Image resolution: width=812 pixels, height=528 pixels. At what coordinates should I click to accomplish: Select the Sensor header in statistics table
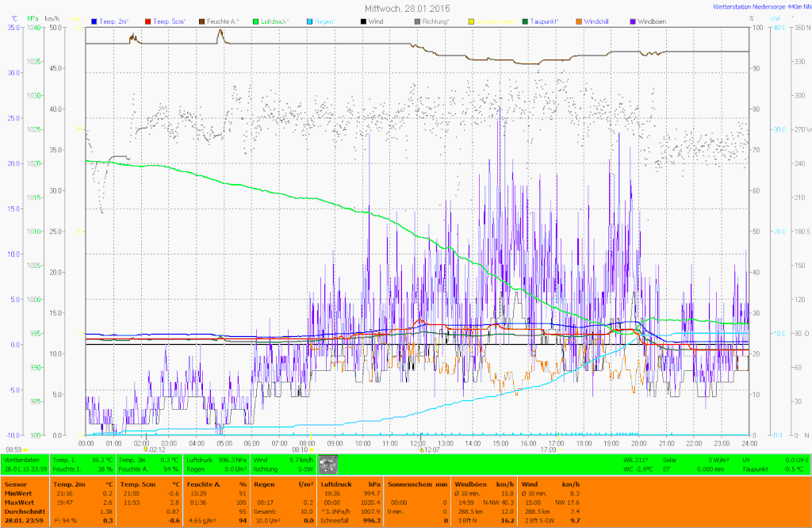pyautogui.click(x=14, y=484)
